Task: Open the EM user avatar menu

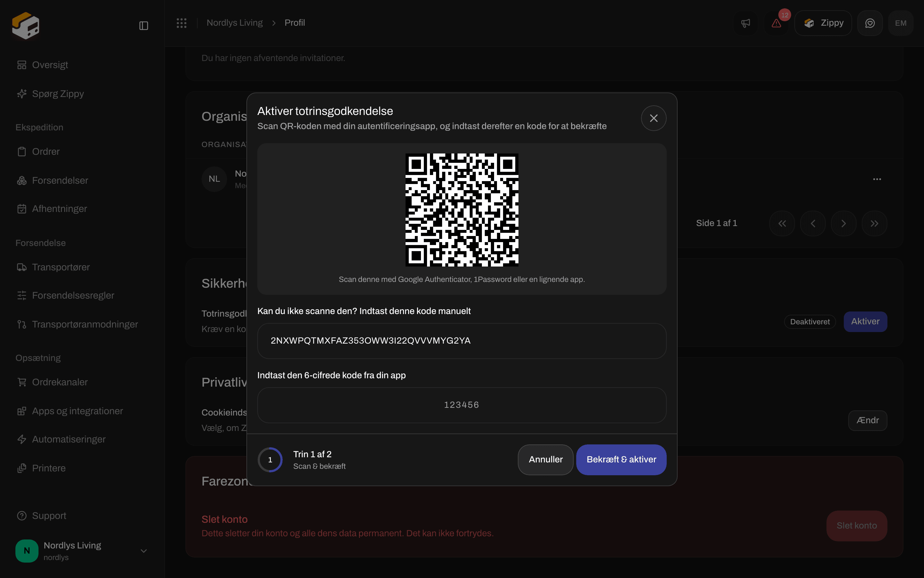Action: [901, 23]
